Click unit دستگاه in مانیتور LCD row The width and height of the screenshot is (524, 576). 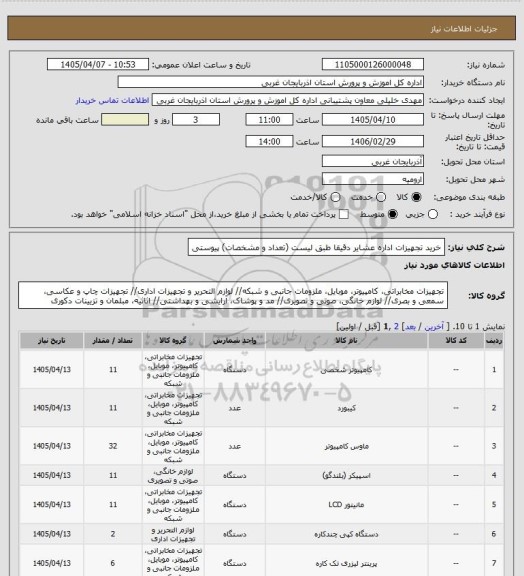pos(234,505)
